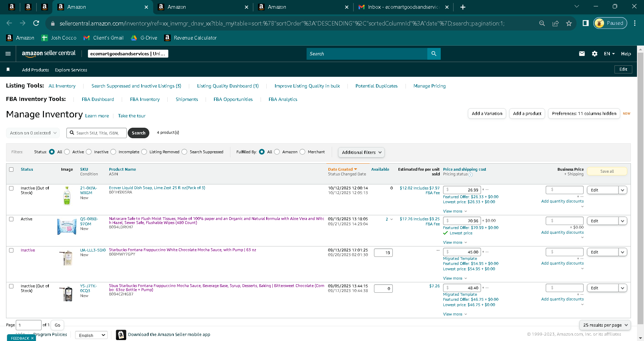Click the Add a product button
The height and width of the screenshot is (341, 644).
[x=527, y=114]
